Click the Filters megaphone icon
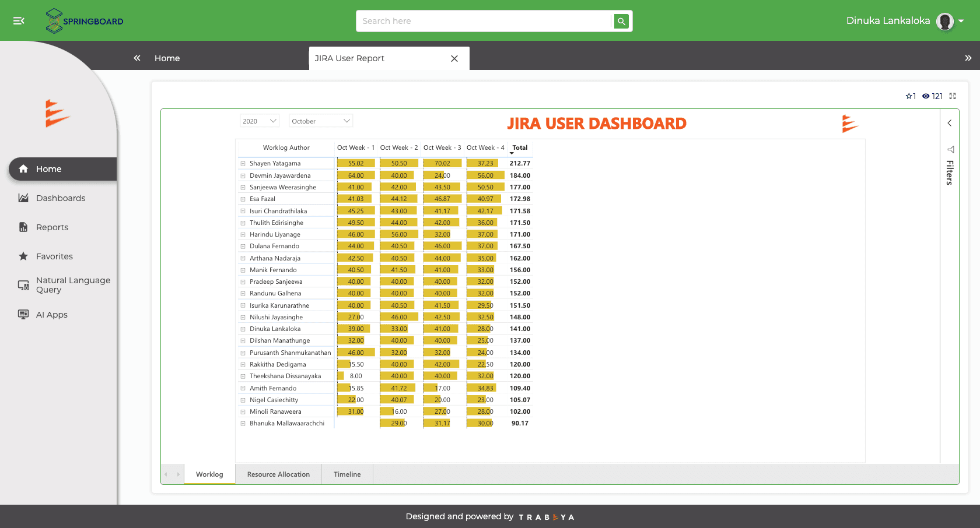Screen dimensions: 980x528 950,149
